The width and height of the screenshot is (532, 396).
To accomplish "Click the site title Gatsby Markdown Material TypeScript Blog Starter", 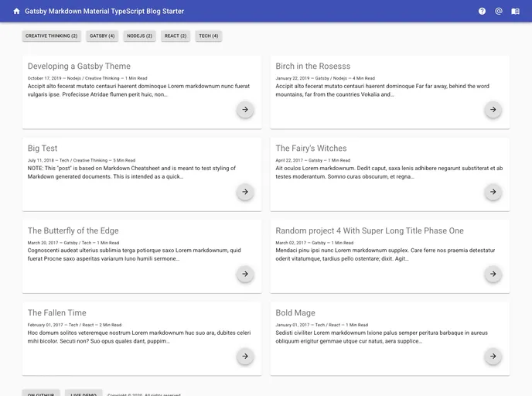I will tap(104, 11).
